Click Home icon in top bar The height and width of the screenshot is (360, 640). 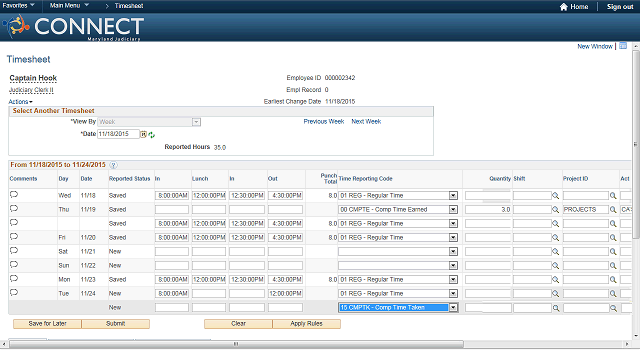[x=564, y=7]
